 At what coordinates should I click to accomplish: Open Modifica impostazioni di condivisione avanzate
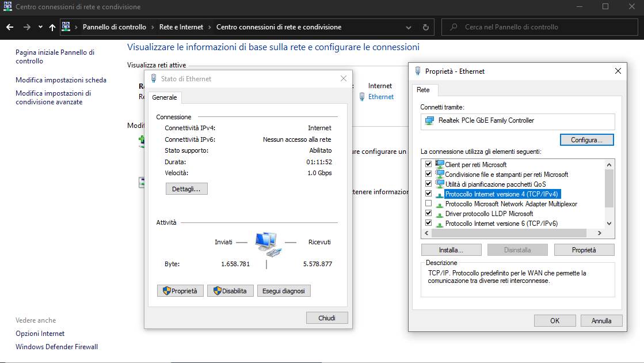coord(54,97)
